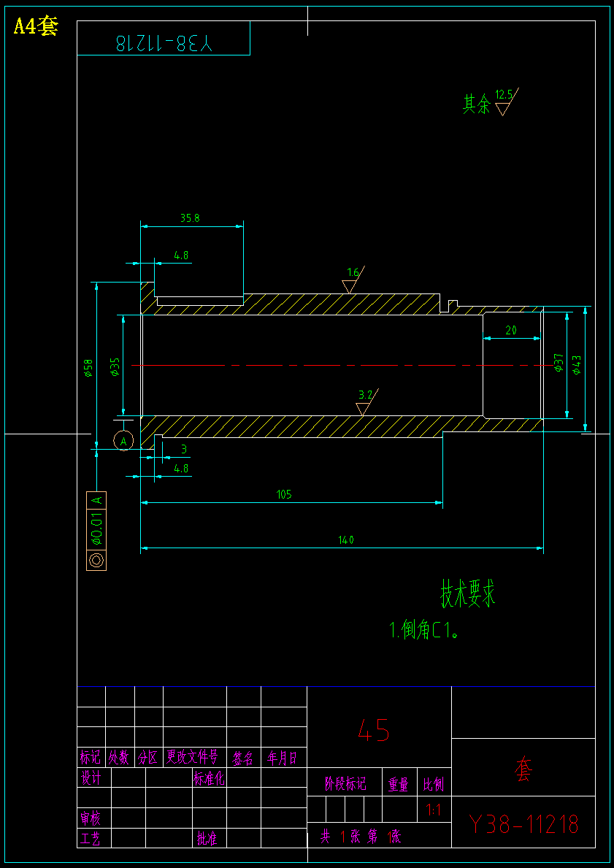Select the circled datum A symbol
The width and height of the screenshot is (614, 868).
123,441
